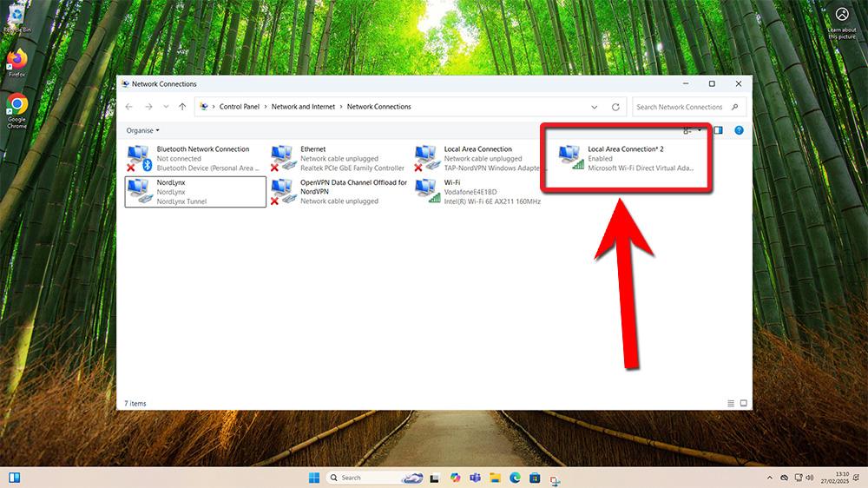Open the Recycle Bin desktop icon
Image resolution: width=868 pixels, height=488 pixels.
click(17, 18)
